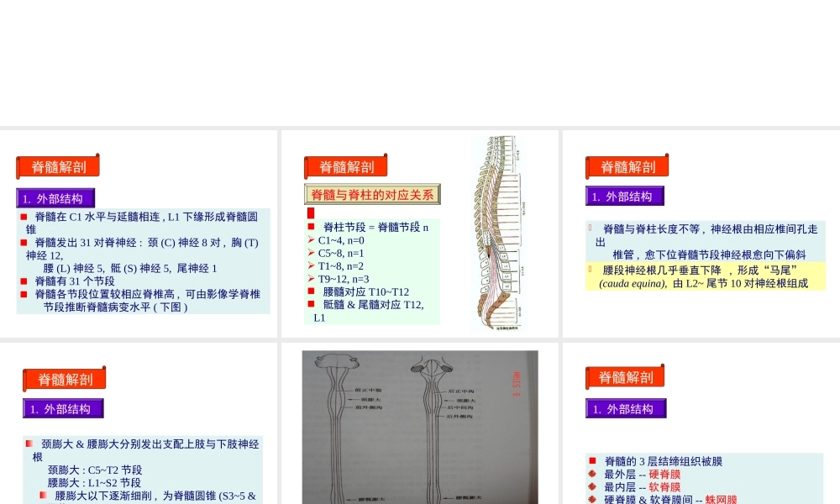Screen dimensions: 840x504
Task: Select the top-left 脊髓解剖 title banner
Action: [x=57, y=166]
